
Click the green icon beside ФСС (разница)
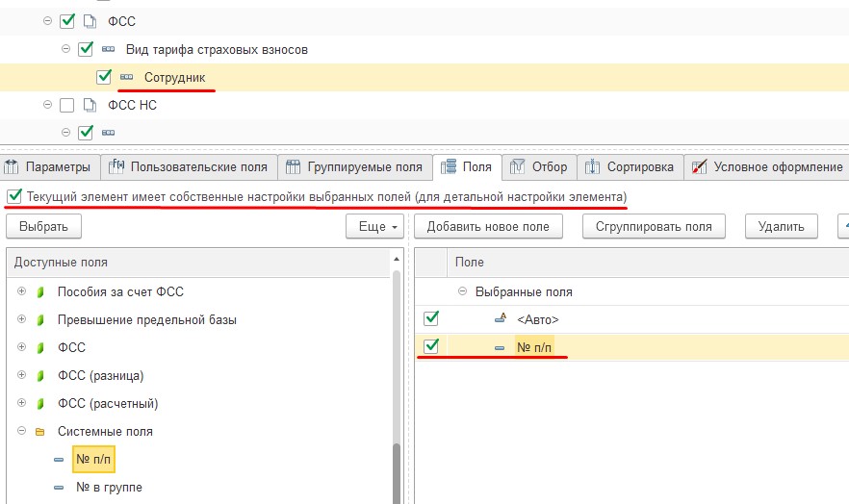coord(40,375)
